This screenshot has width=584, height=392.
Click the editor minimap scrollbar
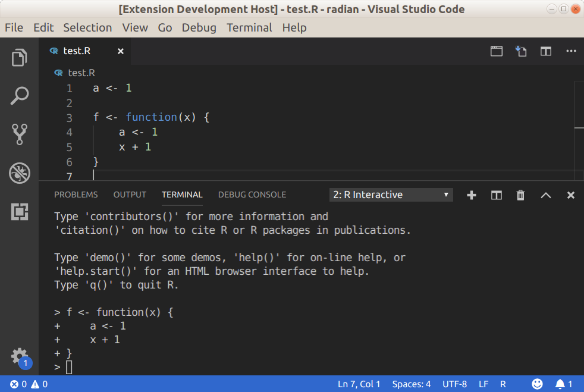point(579,130)
